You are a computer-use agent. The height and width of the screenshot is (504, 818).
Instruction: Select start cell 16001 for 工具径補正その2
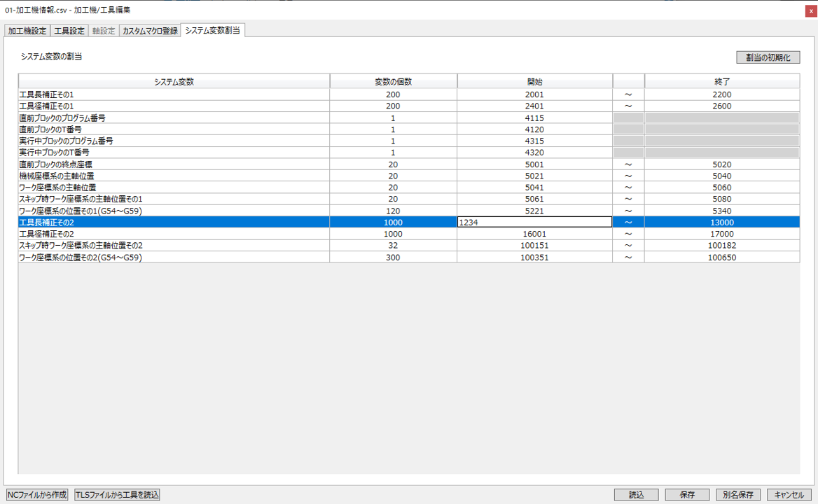click(534, 234)
